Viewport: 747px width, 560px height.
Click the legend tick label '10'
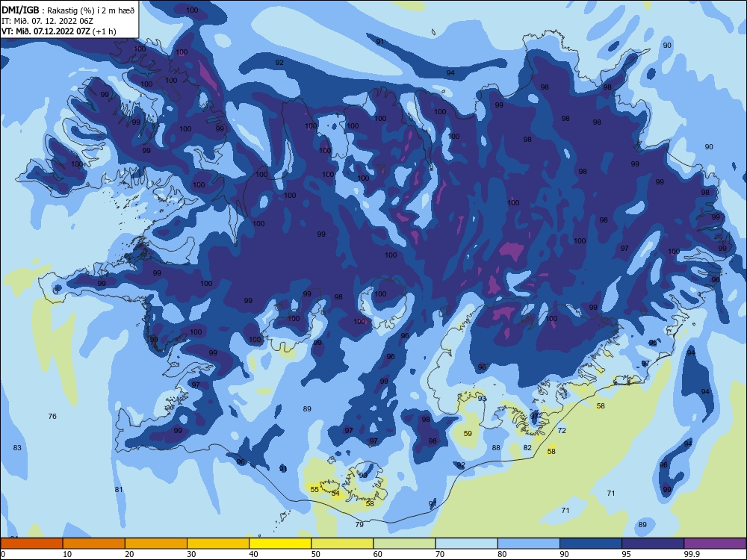point(67,554)
